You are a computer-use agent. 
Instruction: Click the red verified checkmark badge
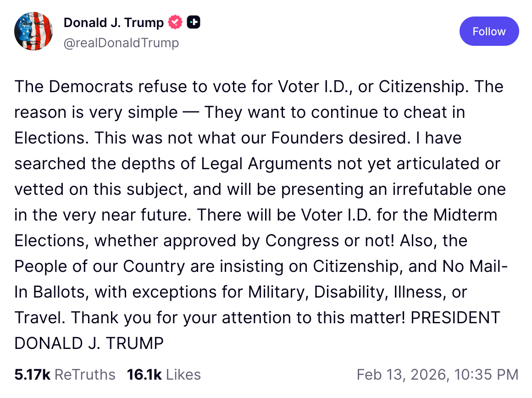coord(176,22)
